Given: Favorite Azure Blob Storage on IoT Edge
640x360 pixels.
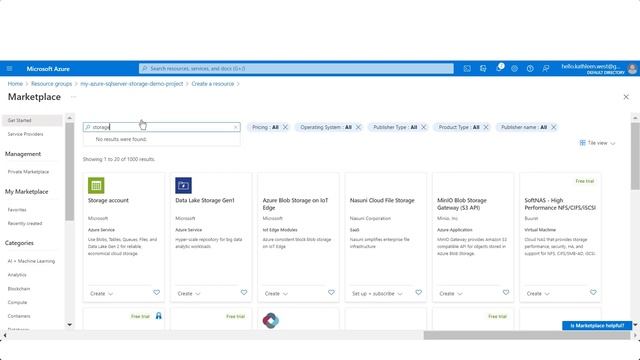Looking at the screenshot, I should coord(331,293).
